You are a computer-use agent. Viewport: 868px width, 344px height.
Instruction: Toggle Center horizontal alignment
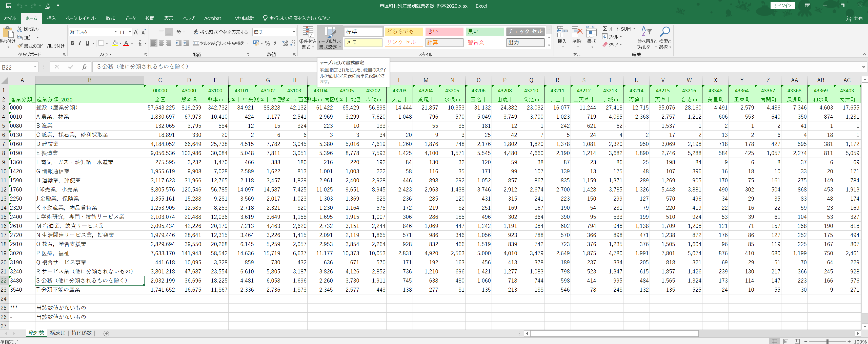pyautogui.click(x=161, y=43)
